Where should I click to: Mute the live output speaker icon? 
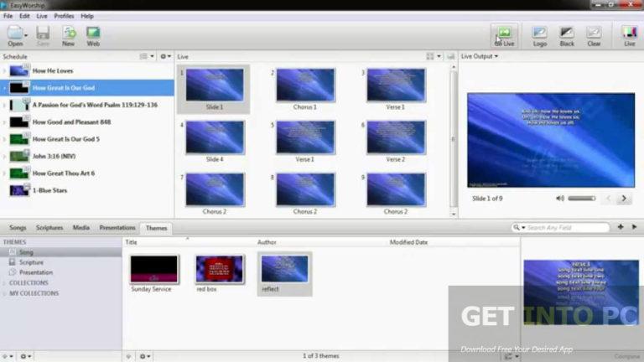pos(560,199)
